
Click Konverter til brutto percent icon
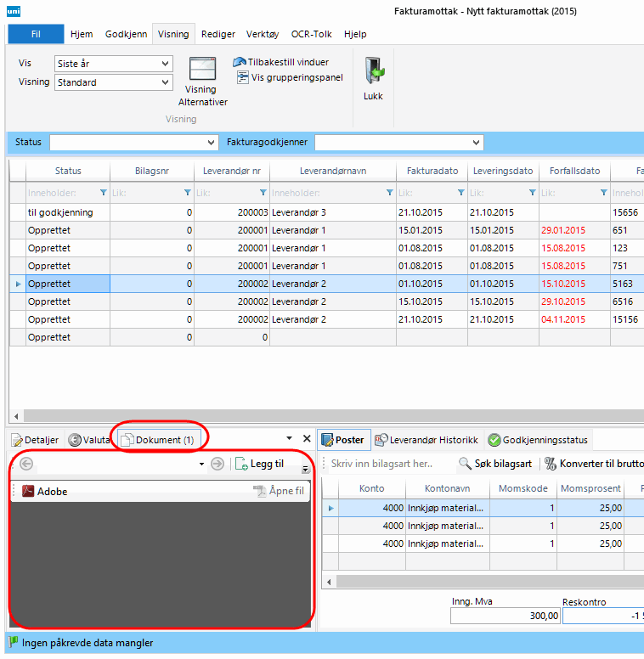click(x=550, y=464)
